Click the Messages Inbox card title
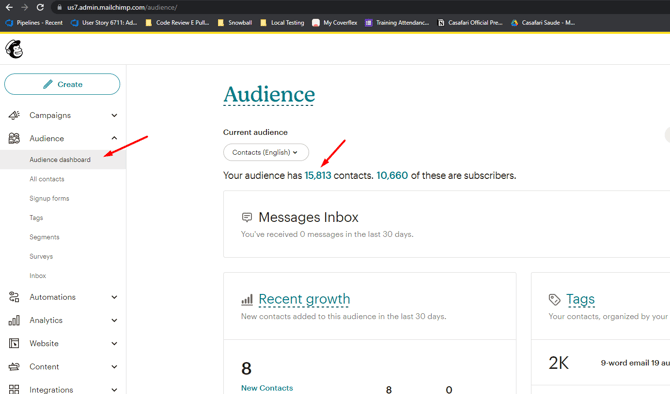Image resolution: width=670 pixels, height=394 pixels. tap(309, 217)
